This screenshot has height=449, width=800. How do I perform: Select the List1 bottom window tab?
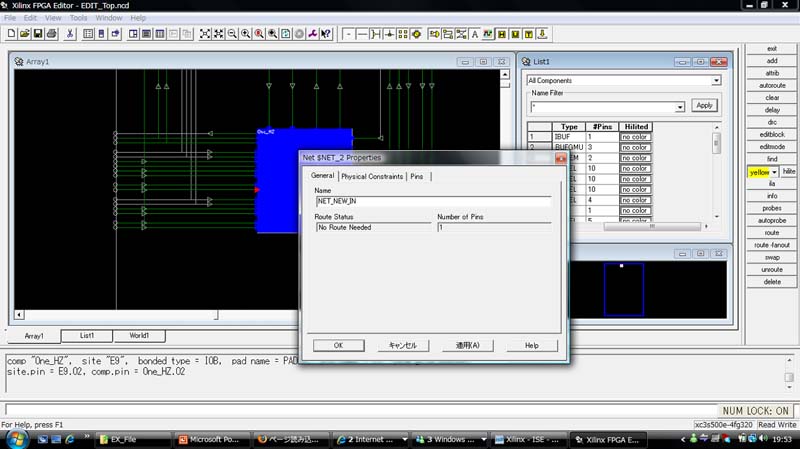87,335
